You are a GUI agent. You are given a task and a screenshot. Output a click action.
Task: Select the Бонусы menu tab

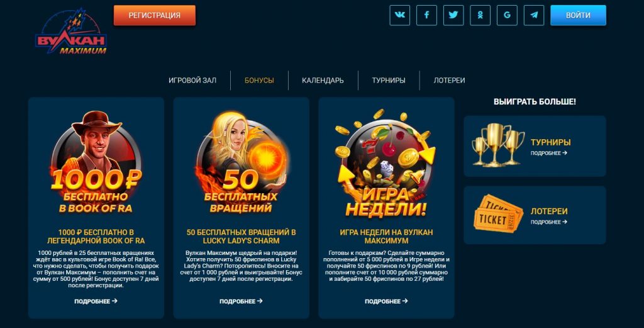coord(259,81)
